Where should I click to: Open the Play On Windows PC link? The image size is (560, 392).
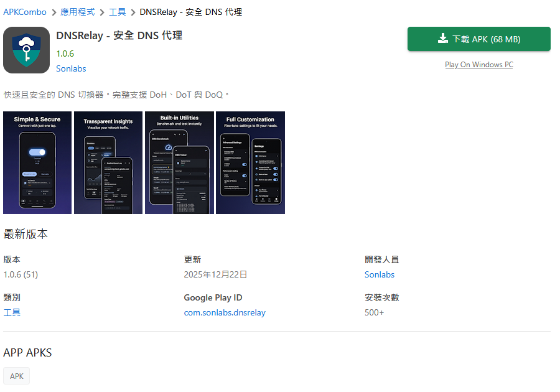[x=478, y=65]
